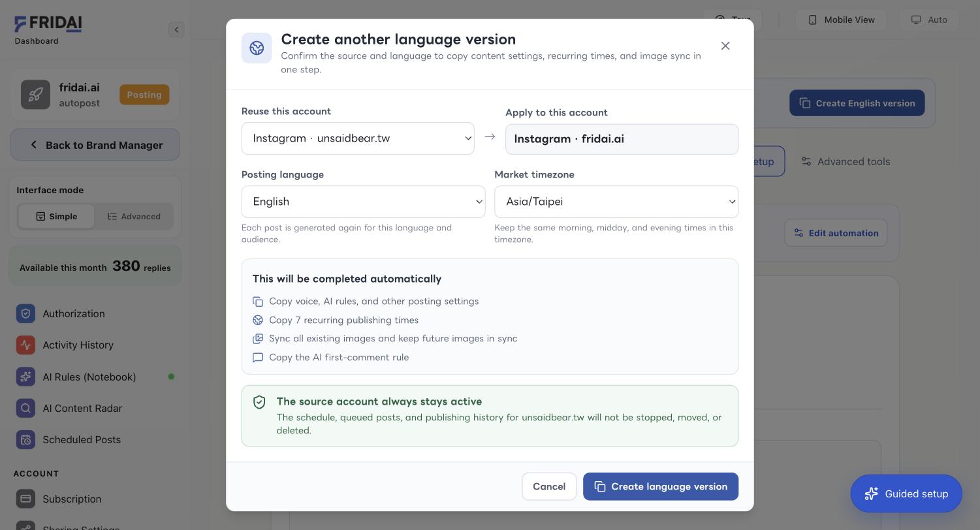Close the Create another language version dialog

tap(725, 46)
